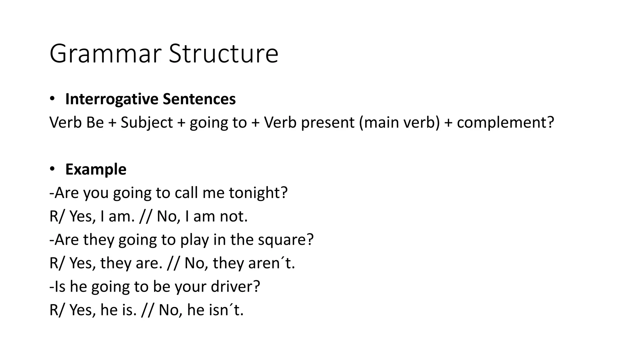The image size is (644, 362).
Task: Click the answer 'Yes, I am.'
Action: point(102,216)
